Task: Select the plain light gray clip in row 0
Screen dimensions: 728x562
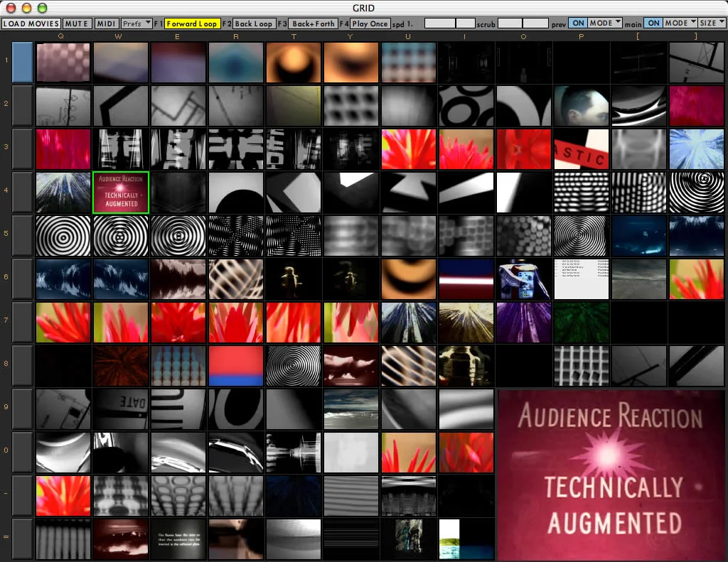Action: pyautogui.click(x=351, y=452)
